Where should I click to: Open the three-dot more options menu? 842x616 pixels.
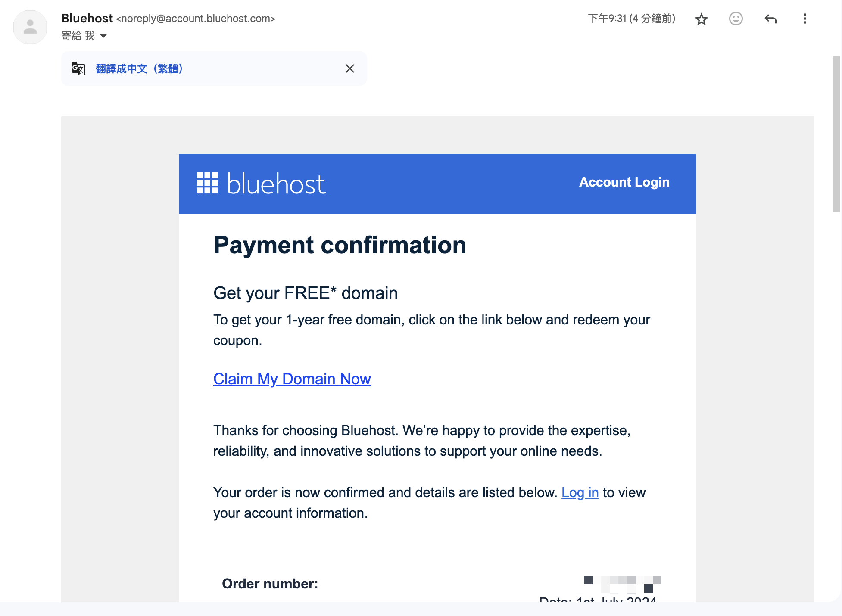[x=805, y=19]
